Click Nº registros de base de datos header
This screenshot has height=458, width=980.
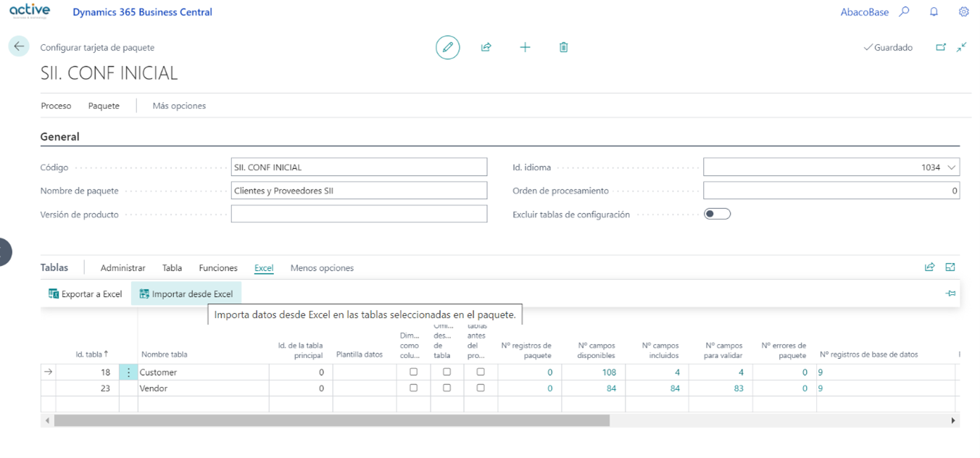[868, 355]
